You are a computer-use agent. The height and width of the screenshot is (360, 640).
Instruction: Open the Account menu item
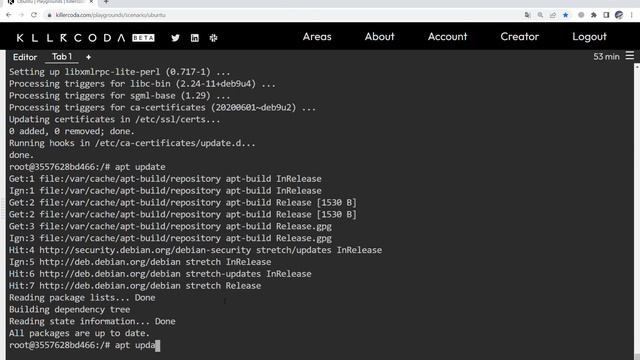pyautogui.click(x=447, y=37)
